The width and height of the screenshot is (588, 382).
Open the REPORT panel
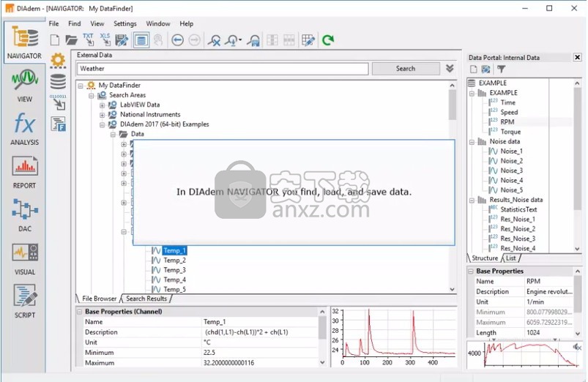[x=24, y=172]
